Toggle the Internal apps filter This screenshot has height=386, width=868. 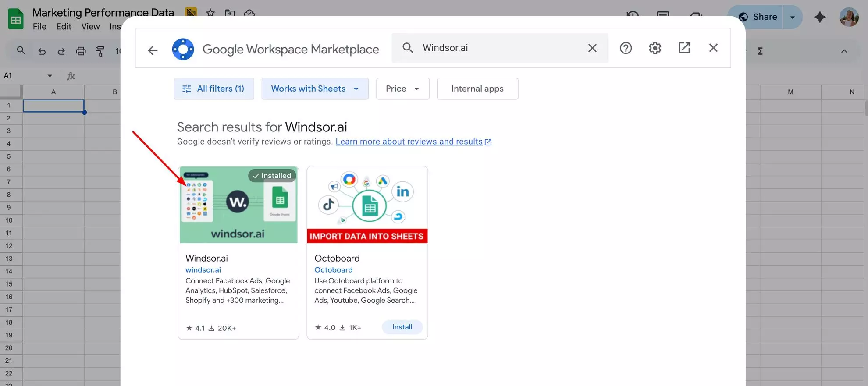click(477, 89)
